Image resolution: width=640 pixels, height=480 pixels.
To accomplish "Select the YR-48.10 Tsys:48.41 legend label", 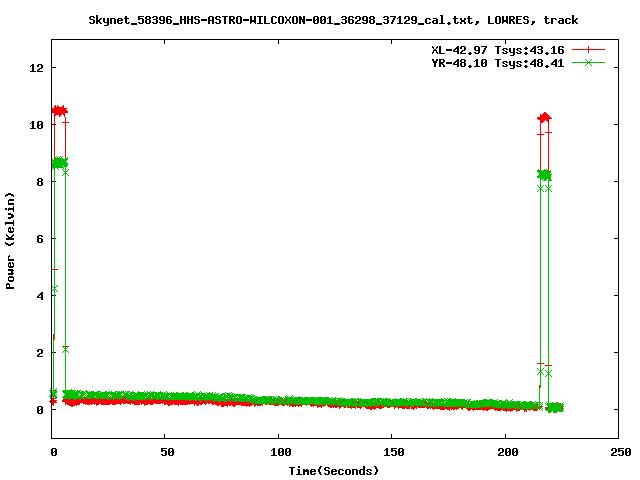I will click(498, 63).
